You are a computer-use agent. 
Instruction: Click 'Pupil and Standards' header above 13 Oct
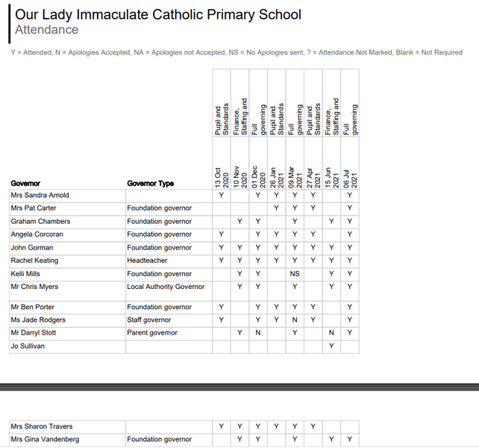click(x=222, y=119)
